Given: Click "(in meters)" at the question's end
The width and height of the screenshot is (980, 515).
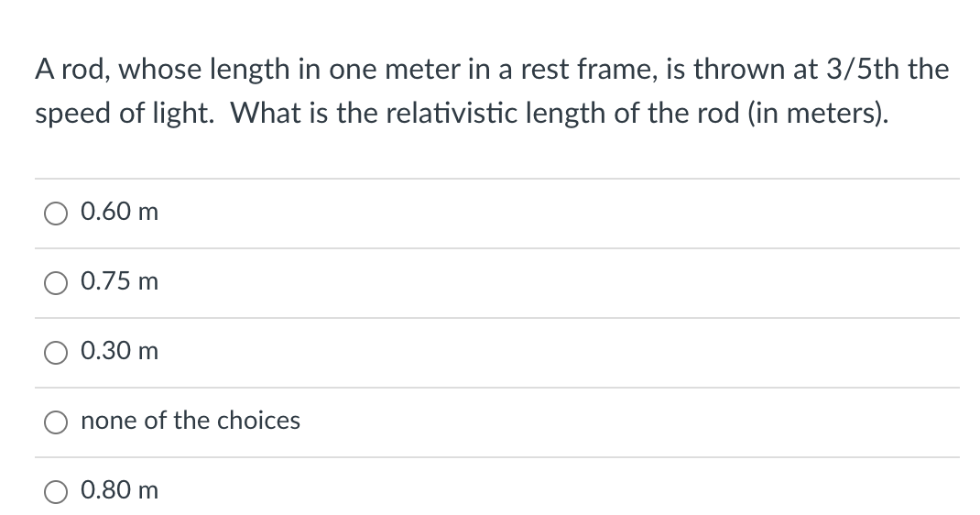Looking at the screenshot, I should [x=815, y=114].
